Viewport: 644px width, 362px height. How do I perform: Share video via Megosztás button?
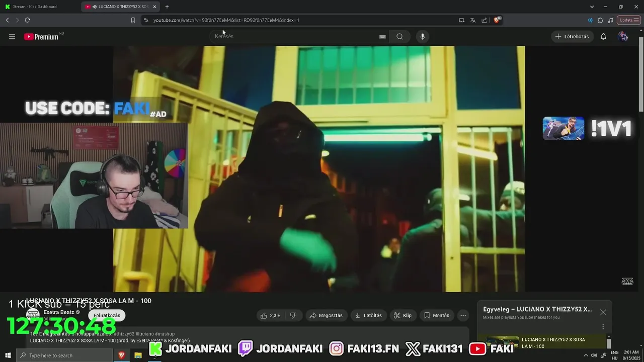(326, 315)
